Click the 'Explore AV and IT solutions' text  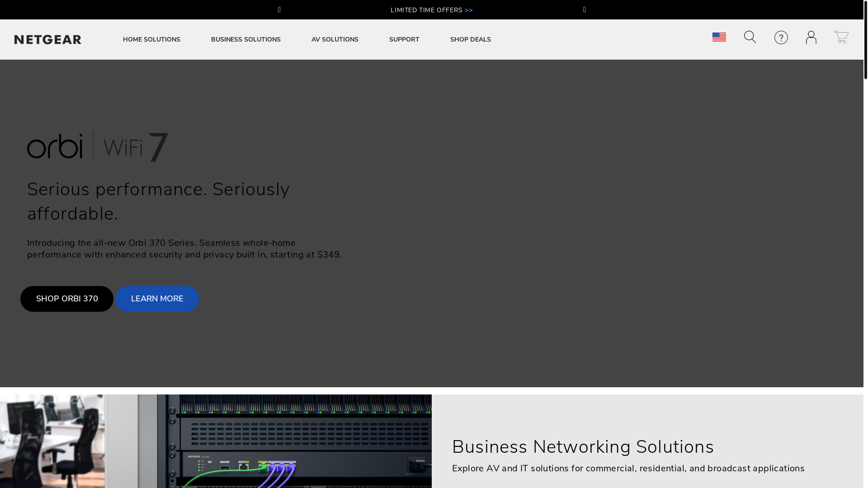[628, 469]
